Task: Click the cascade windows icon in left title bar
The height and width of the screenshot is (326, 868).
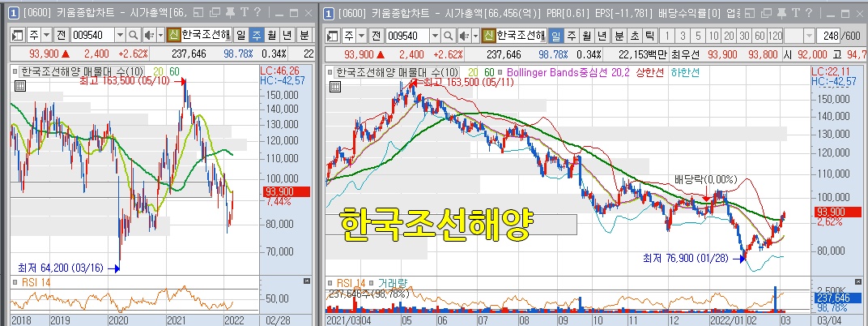Action: [215, 13]
